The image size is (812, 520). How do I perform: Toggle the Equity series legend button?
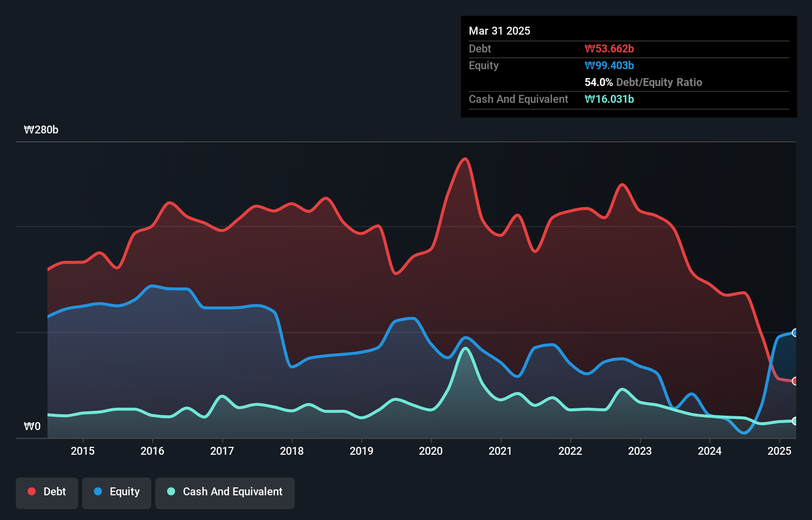point(117,493)
